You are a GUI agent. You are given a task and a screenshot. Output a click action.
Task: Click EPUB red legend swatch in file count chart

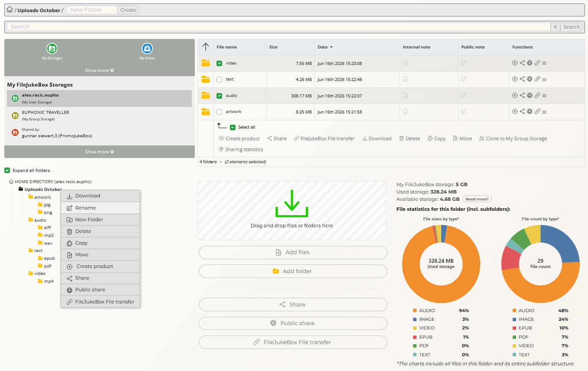514,328
